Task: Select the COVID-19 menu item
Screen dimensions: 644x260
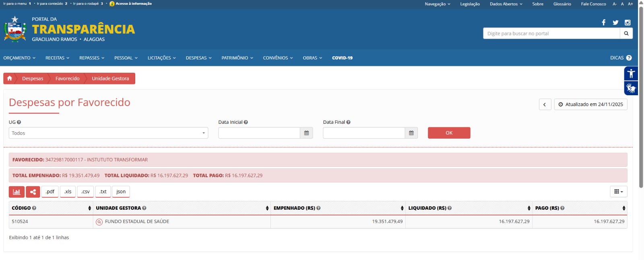Action: (x=342, y=58)
